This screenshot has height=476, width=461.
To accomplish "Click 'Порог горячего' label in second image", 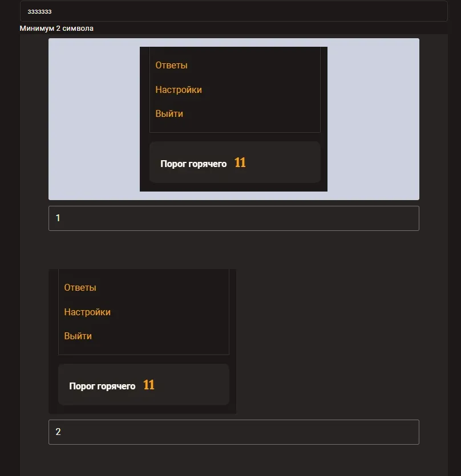I will [102, 386].
